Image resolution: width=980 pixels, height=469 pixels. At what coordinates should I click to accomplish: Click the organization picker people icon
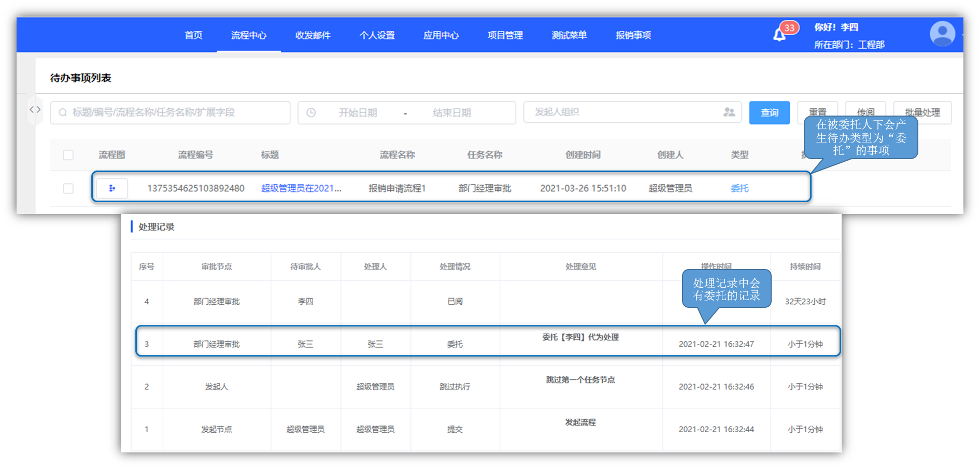pyautogui.click(x=729, y=112)
